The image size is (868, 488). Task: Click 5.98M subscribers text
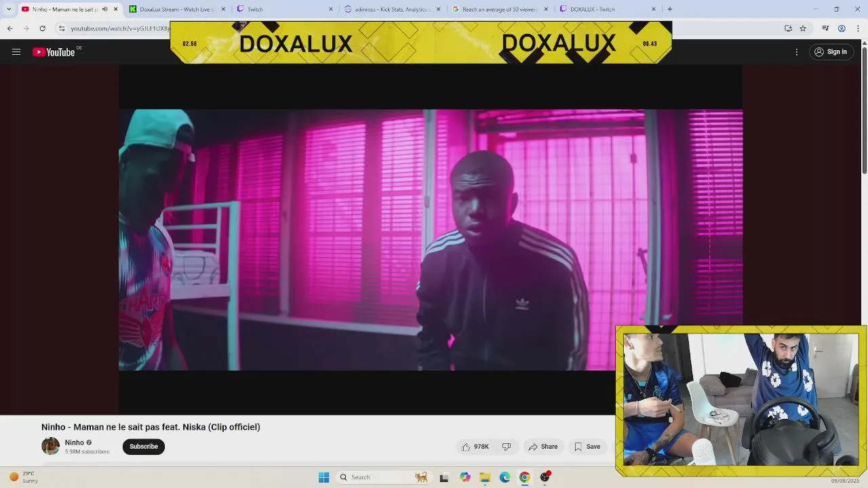[x=87, y=452]
